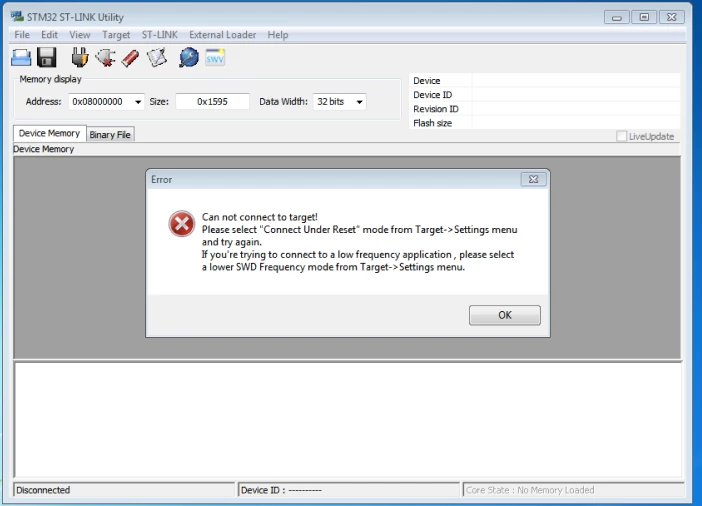Open the File menu
702x506 pixels.
point(22,34)
